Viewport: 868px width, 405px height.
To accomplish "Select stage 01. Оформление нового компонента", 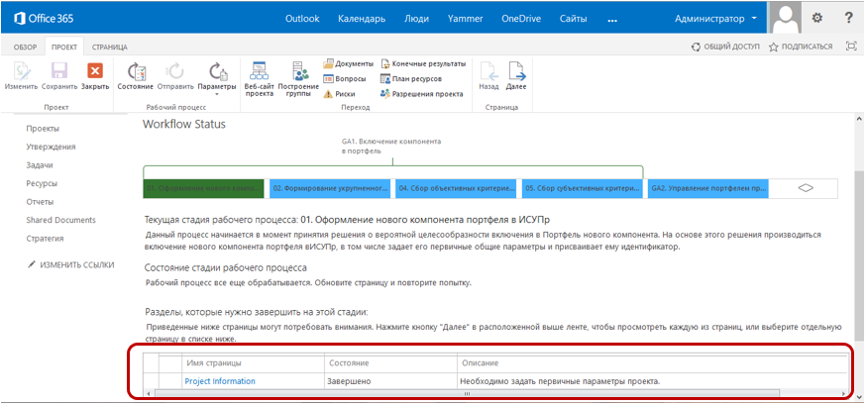I will tap(203, 188).
